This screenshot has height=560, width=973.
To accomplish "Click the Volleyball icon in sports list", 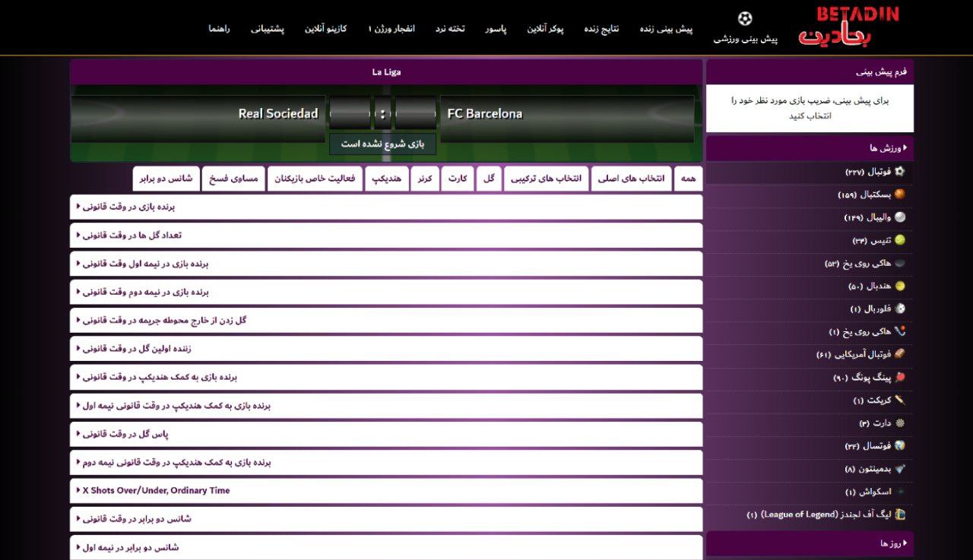I will (900, 217).
